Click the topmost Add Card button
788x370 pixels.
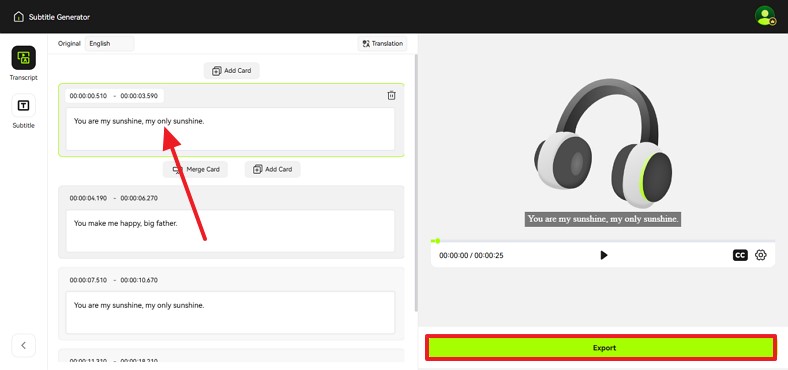pos(232,71)
